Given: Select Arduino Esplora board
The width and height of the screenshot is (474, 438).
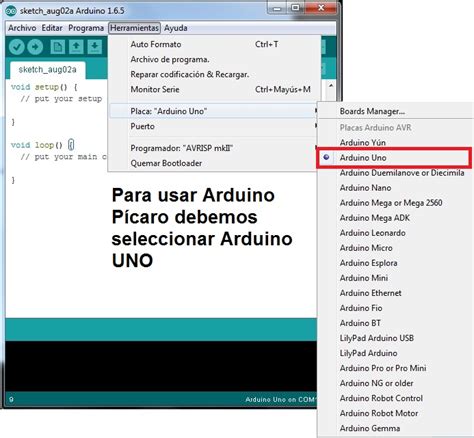Looking at the screenshot, I should [x=395, y=263].
